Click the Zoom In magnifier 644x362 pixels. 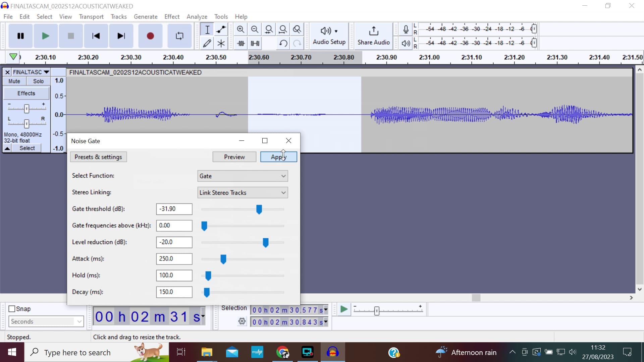pos(240,29)
